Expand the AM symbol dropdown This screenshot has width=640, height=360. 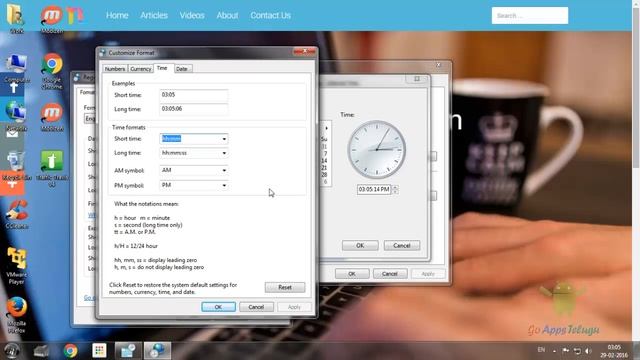(x=224, y=170)
